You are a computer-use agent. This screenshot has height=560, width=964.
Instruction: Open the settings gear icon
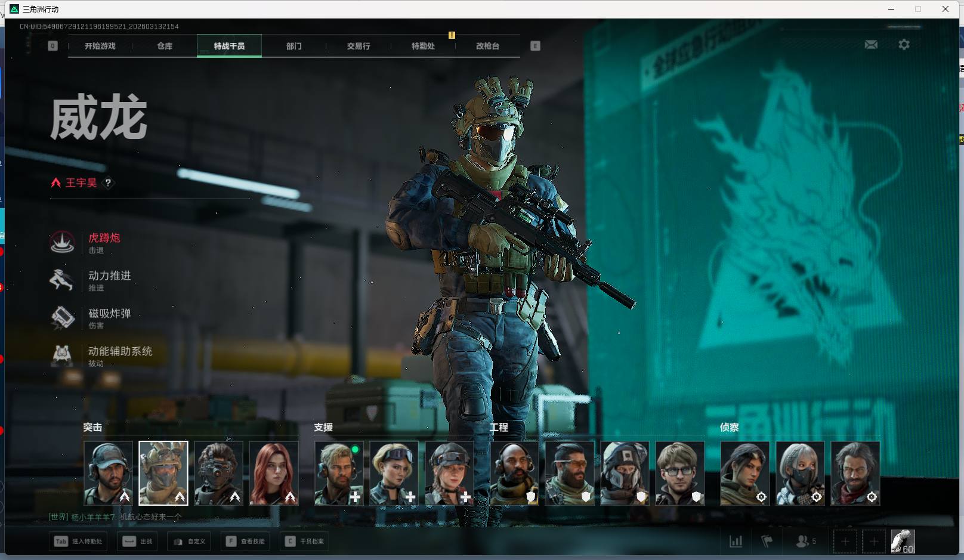click(904, 45)
